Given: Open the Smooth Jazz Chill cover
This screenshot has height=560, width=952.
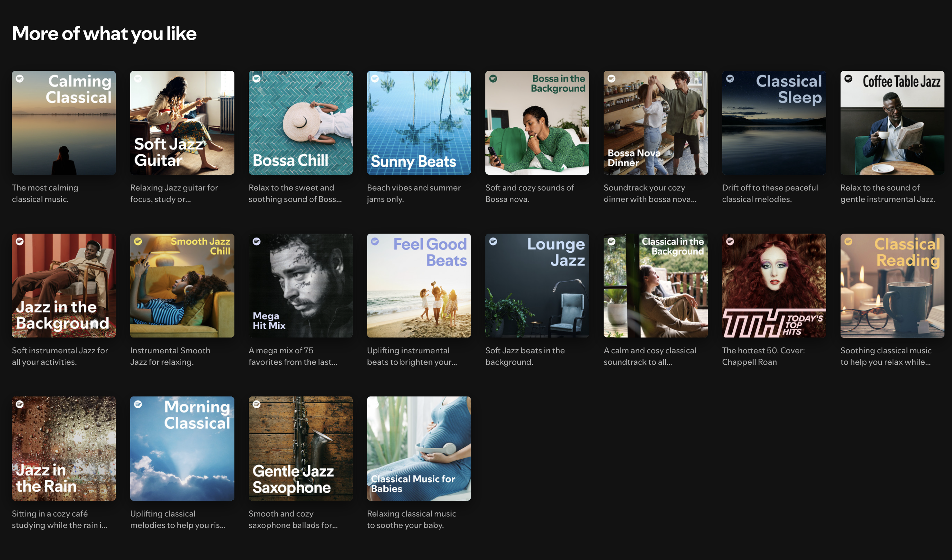Looking at the screenshot, I should [x=182, y=285].
